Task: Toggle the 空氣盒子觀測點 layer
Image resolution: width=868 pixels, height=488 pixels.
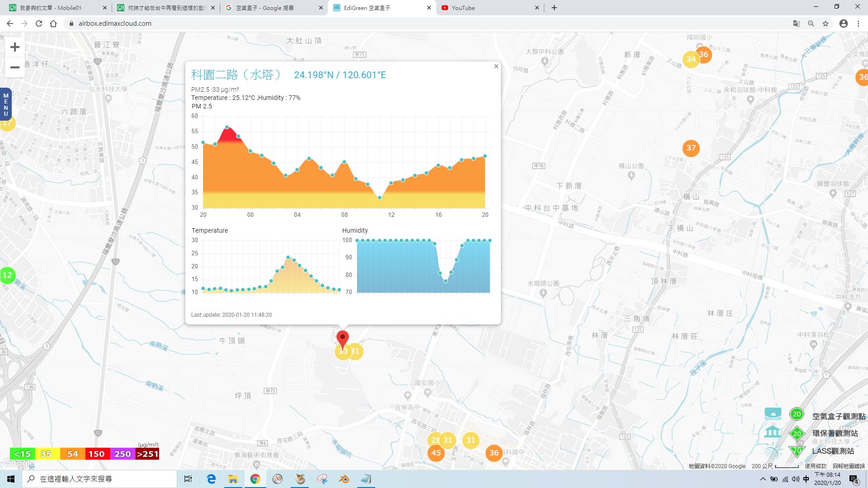Action: 797,414
